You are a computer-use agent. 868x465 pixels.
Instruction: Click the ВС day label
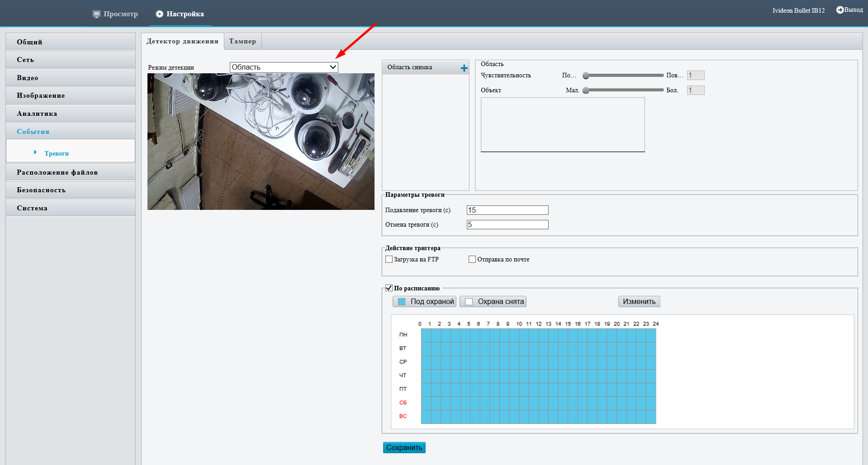[x=403, y=416]
